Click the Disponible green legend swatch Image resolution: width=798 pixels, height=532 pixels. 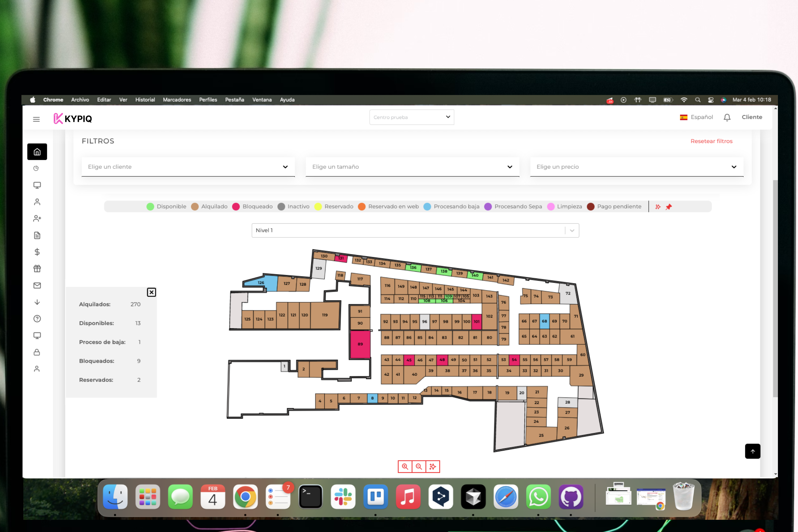pos(150,207)
